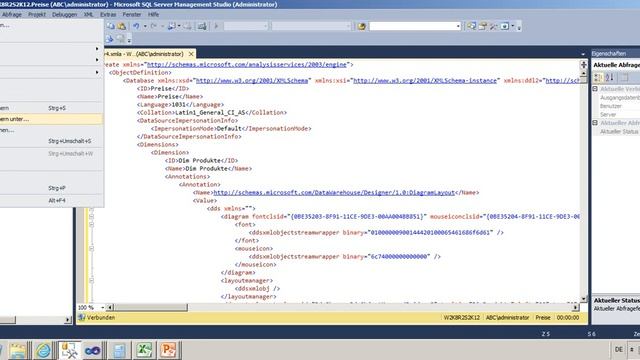Screen dimensions: 640x360
Task: Click the Collation line 'Latin1_General_CI_AS'
Action: (x=212, y=112)
